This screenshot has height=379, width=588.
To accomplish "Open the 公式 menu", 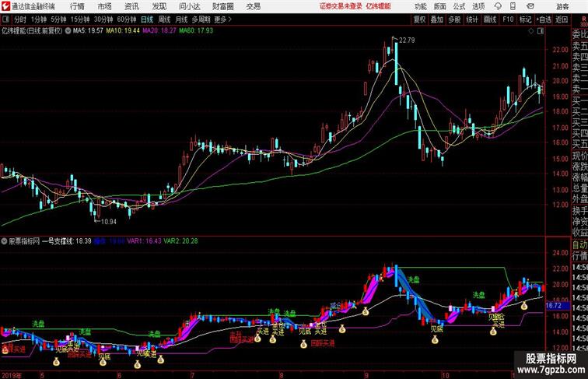I will [459, 6].
